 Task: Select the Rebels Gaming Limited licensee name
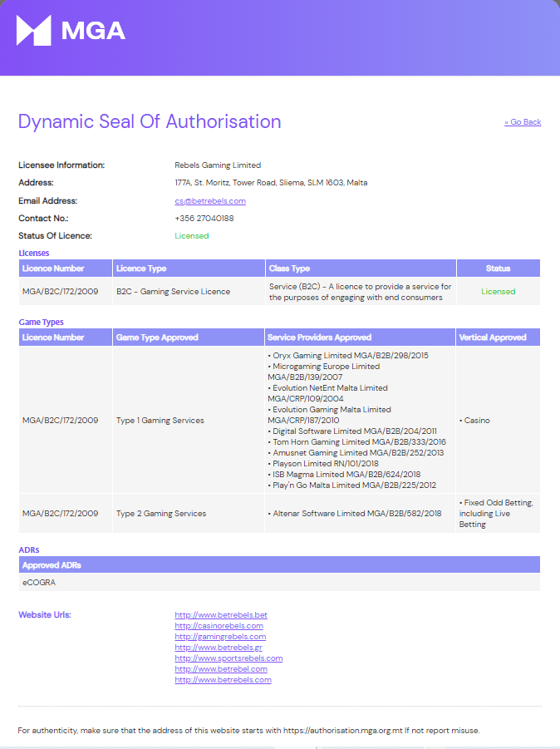click(218, 165)
